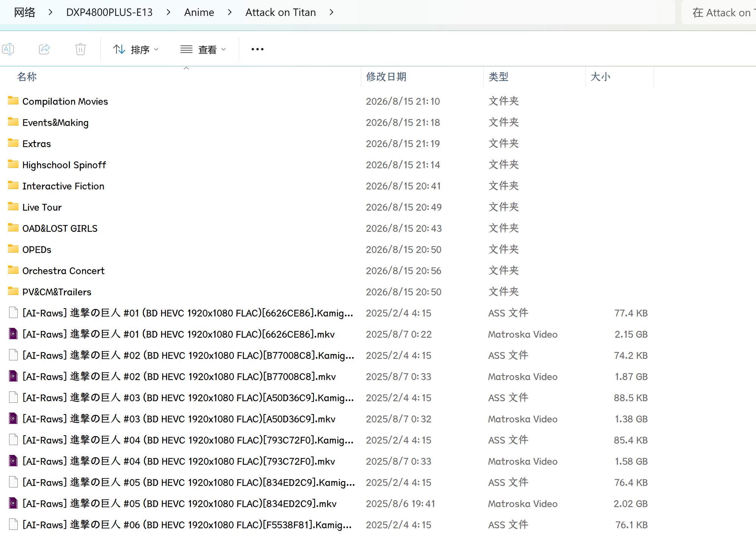
Task: Click the date 2026/8/15 21:10
Action: [403, 101]
